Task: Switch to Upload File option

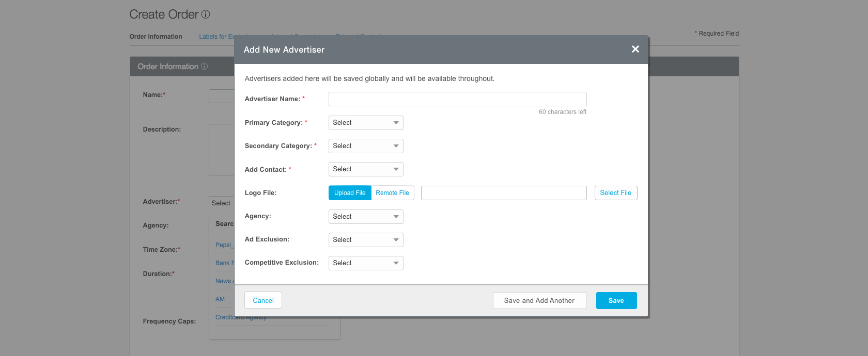Action: tap(350, 193)
